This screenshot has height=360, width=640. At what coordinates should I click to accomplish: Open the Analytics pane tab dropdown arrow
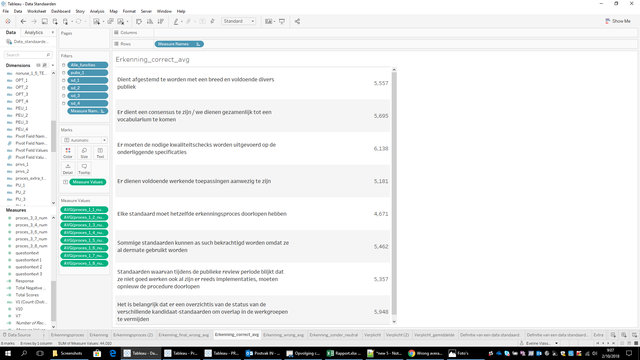53,32
